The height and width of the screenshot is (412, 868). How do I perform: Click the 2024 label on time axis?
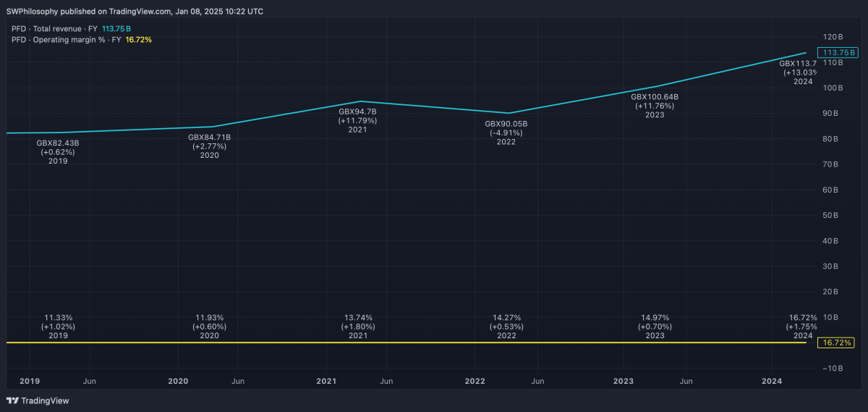tap(772, 381)
